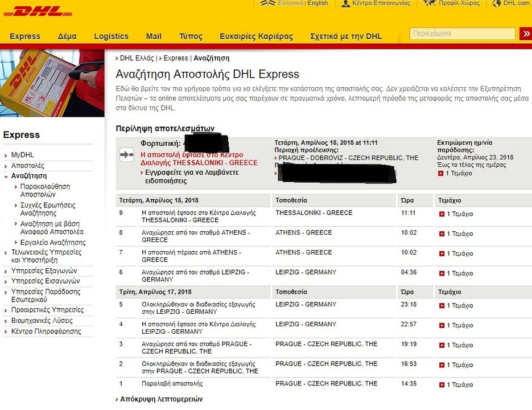The width and height of the screenshot is (532, 410).
Task: Click Express breadcrumb link
Action: (x=175, y=58)
